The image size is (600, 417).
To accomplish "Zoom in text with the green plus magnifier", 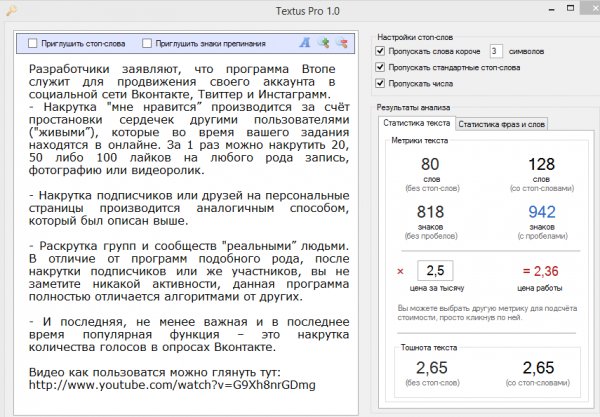I will (x=324, y=42).
